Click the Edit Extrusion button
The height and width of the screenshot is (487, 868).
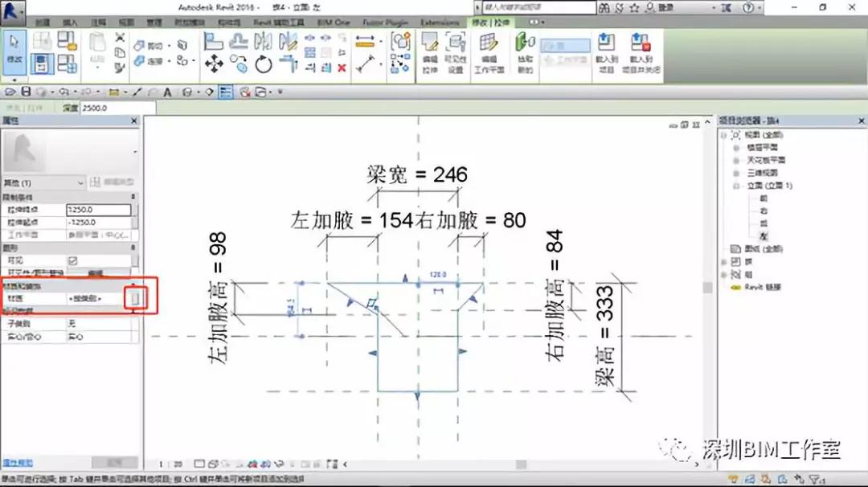point(429,52)
